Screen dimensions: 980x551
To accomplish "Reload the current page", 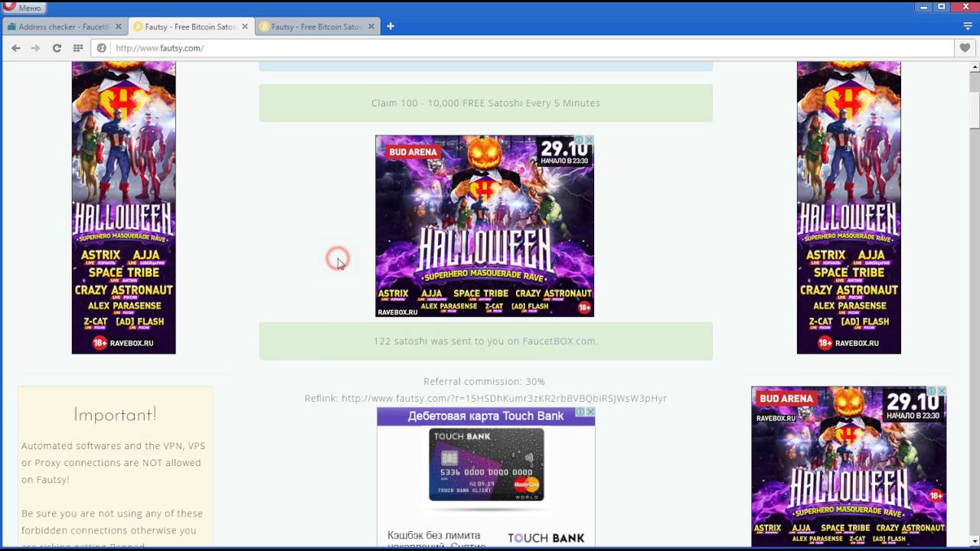I will click(57, 47).
